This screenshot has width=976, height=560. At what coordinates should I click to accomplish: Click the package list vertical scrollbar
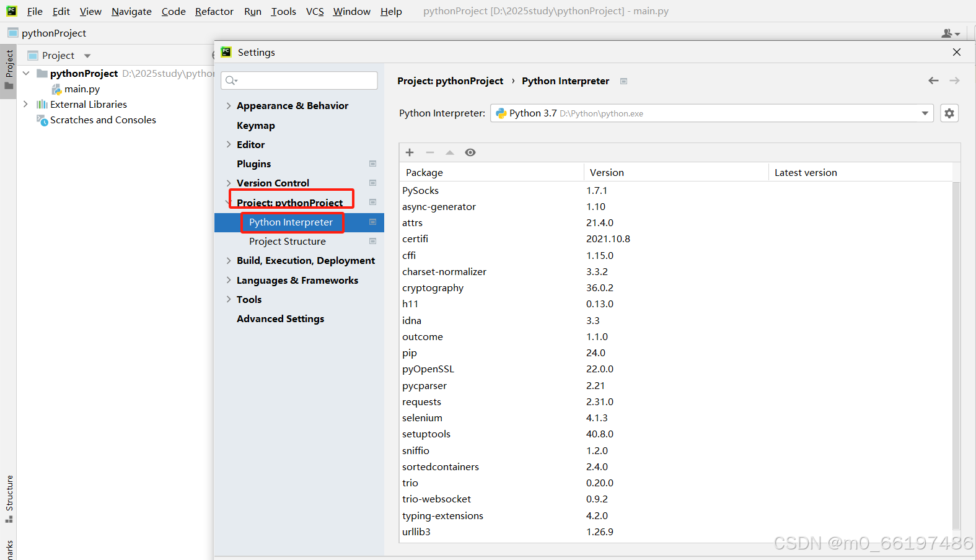956,356
